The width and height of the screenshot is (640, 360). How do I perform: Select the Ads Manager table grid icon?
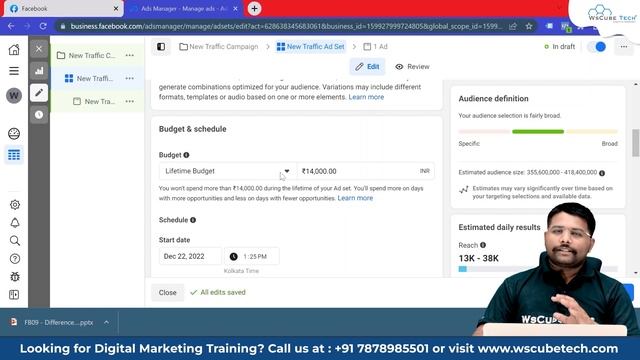pos(14,155)
